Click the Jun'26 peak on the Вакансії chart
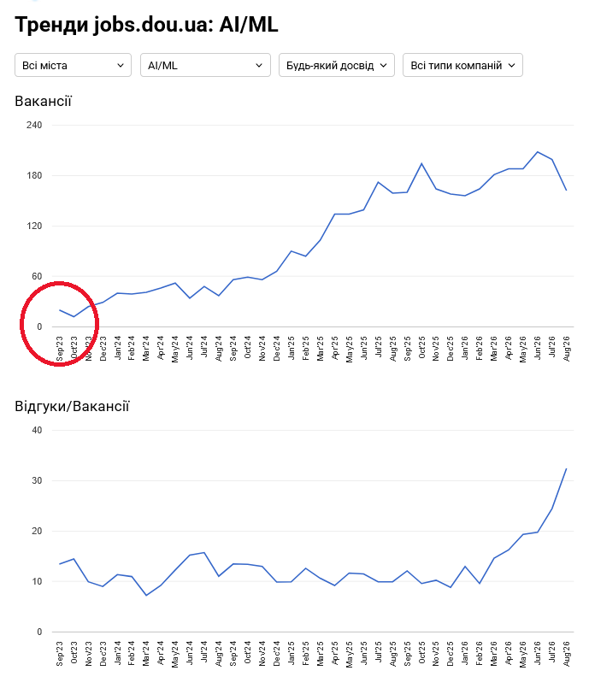589x700 pixels. [537, 152]
